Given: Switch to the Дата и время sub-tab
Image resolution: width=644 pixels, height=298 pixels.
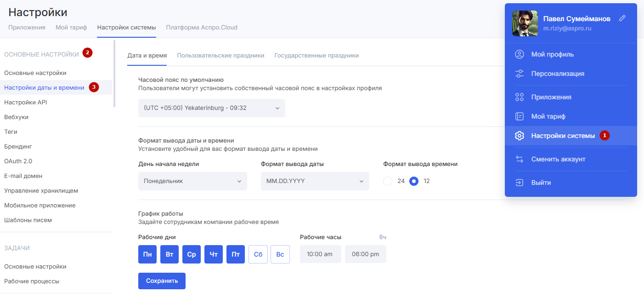Looking at the screenshot, I should point(147,55).
